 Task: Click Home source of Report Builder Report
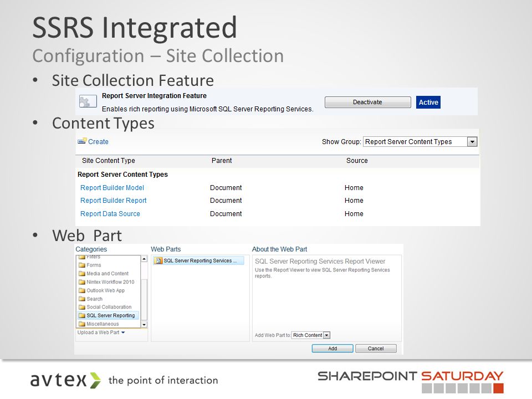(x=354, y=201)
